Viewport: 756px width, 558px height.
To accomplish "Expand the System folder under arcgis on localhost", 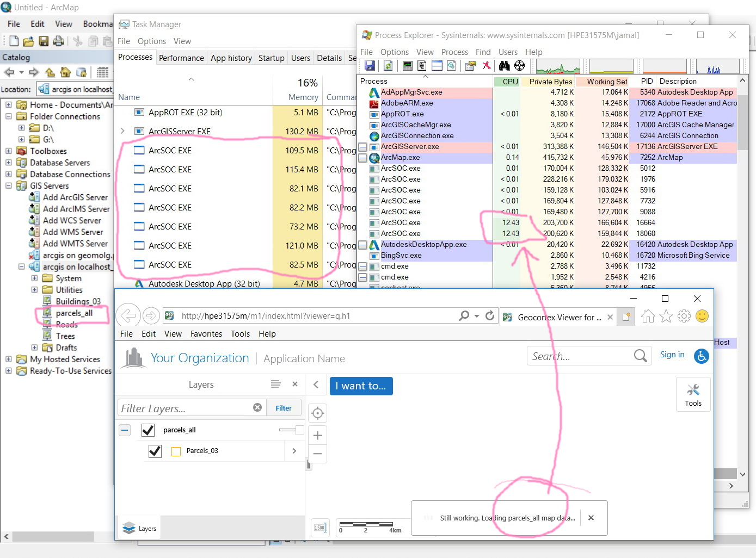I will click(x=34, y=278).
